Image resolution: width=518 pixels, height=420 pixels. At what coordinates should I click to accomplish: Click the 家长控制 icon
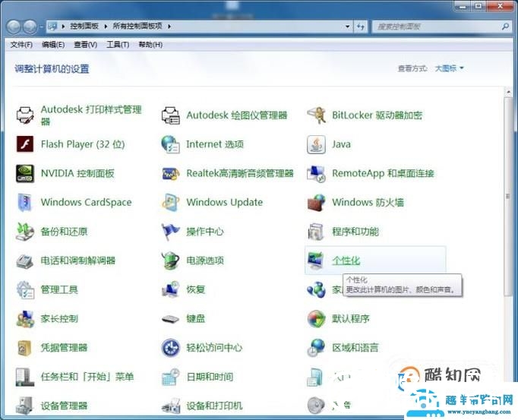coord(25,318)
